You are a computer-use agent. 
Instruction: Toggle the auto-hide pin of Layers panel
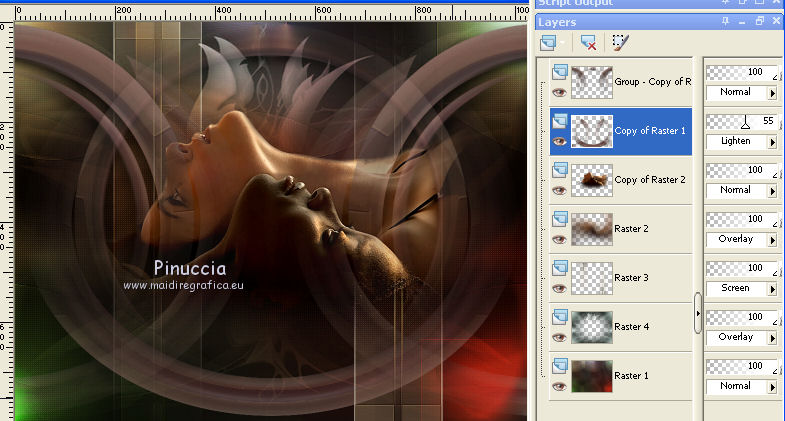725,21
